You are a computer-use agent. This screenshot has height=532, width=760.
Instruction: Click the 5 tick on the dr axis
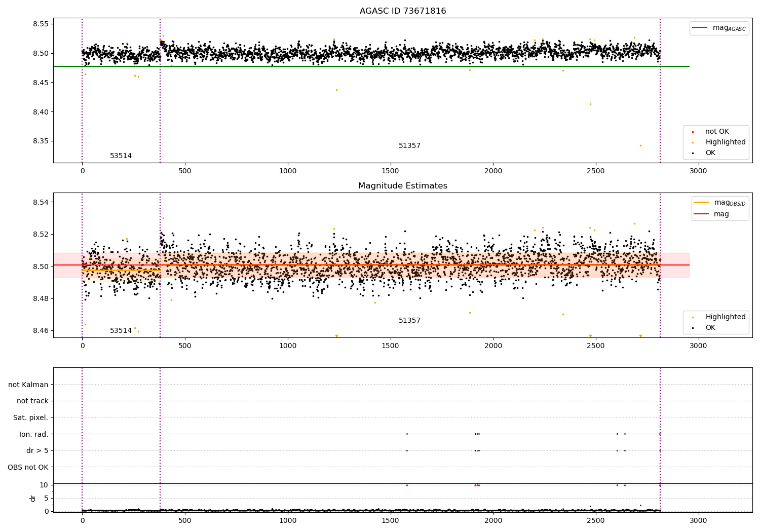pos(46,498)
